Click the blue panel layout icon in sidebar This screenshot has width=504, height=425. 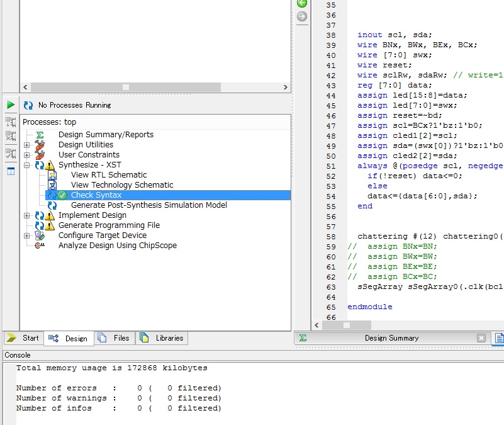[x=11, y=171]
